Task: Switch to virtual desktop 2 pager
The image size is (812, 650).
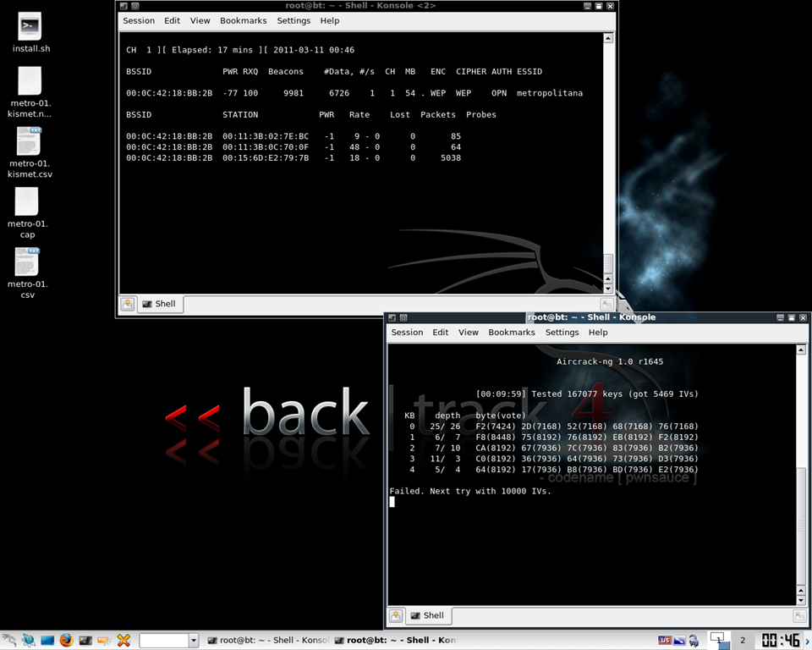Action: 743,640
